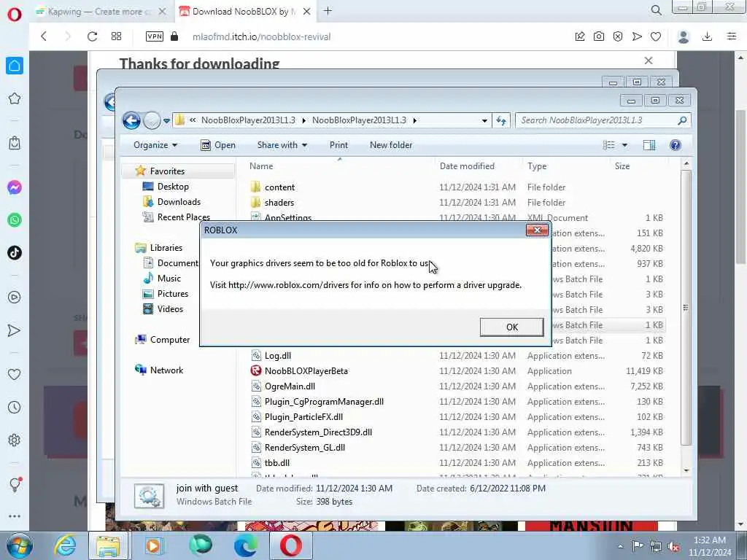Open three-dots more menu in sidebar

15,516
